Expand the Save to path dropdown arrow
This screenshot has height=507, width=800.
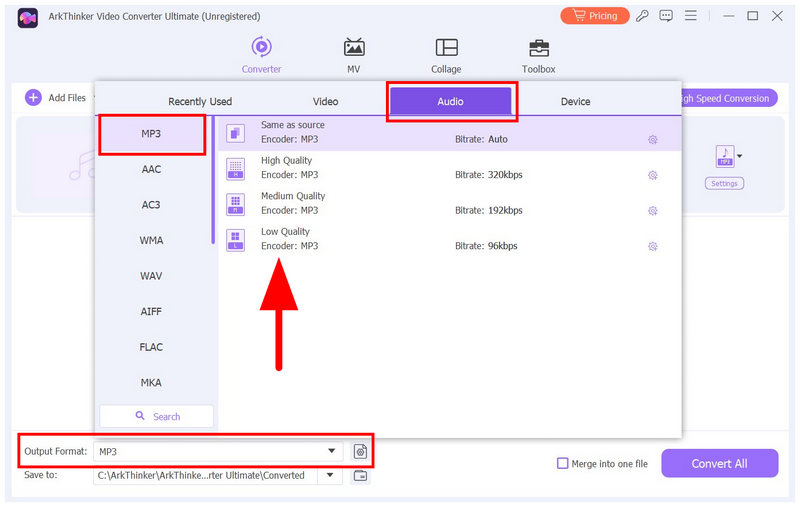click(330, 475)
